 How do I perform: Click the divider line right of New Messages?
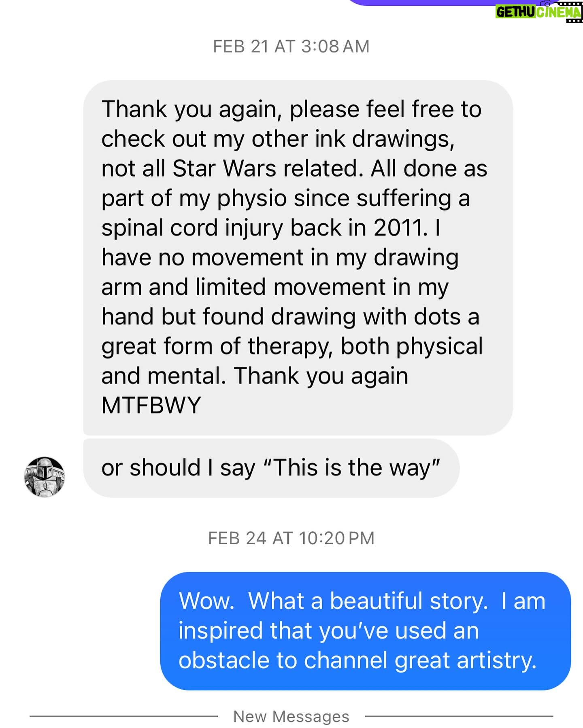pyautogui.click(x=459, y=716)
